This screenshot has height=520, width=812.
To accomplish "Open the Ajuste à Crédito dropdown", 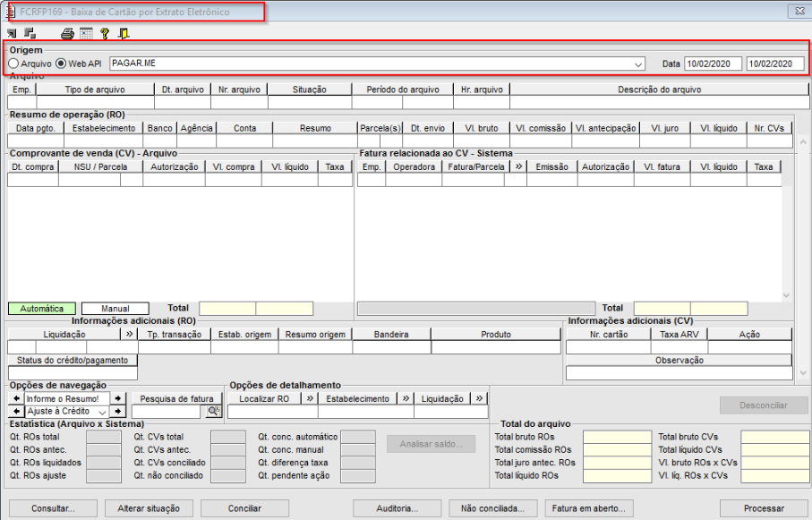I will tap(103, 412).
